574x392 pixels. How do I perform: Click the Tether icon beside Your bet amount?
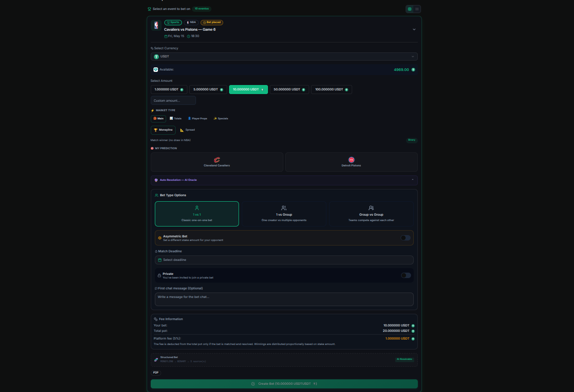pos(413,326)
